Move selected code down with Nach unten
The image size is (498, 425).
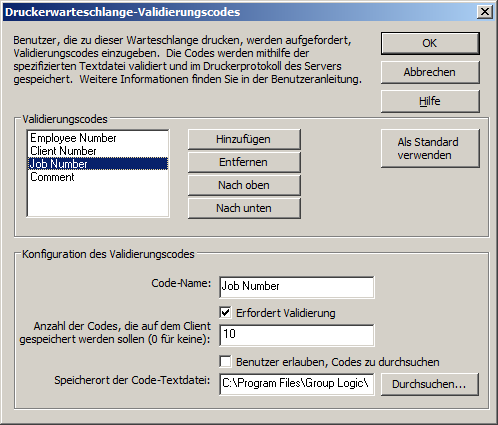tap(244, 208)
